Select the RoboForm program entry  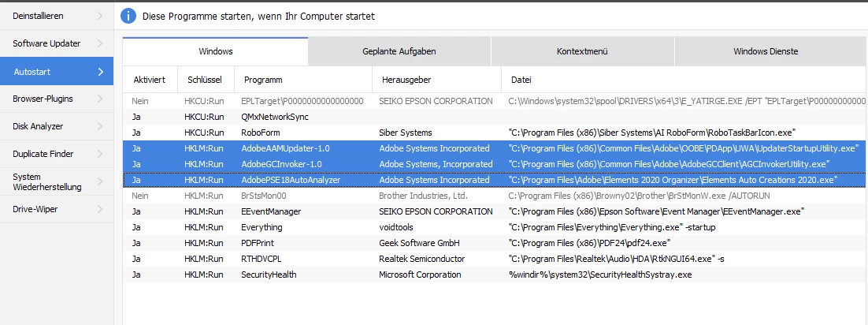[260, 133]
